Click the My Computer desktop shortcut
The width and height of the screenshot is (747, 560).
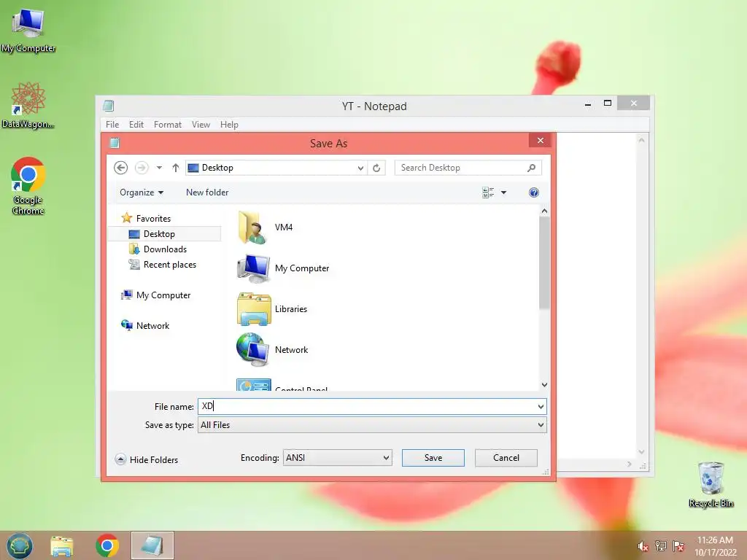[x=28, y=31]
